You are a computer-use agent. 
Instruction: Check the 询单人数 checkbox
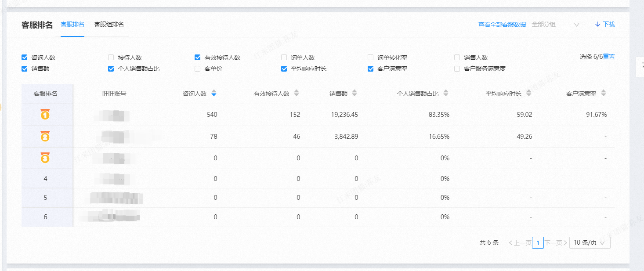pyautogui.click(x=284, y=58)
